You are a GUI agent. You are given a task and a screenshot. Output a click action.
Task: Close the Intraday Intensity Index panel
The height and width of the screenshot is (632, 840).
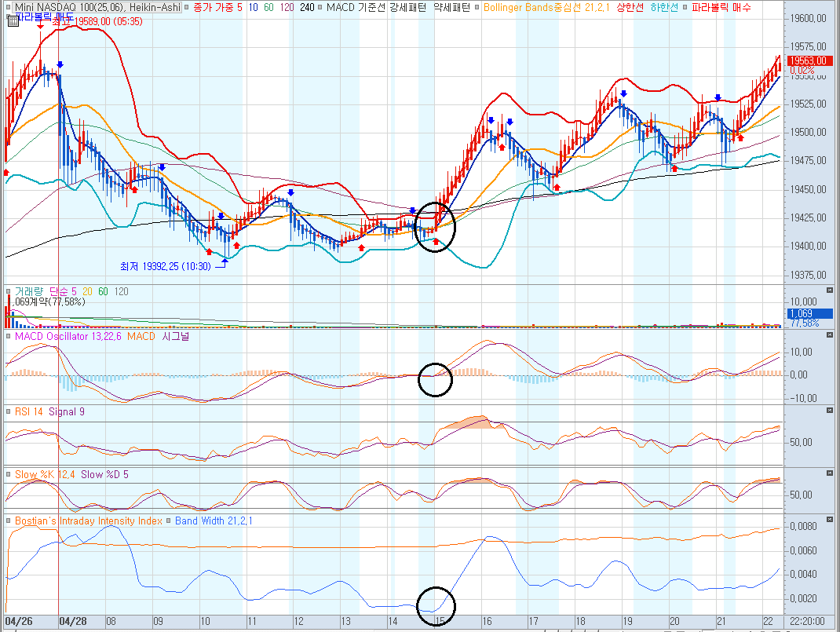pyautogui.click(x=830, y=520)
